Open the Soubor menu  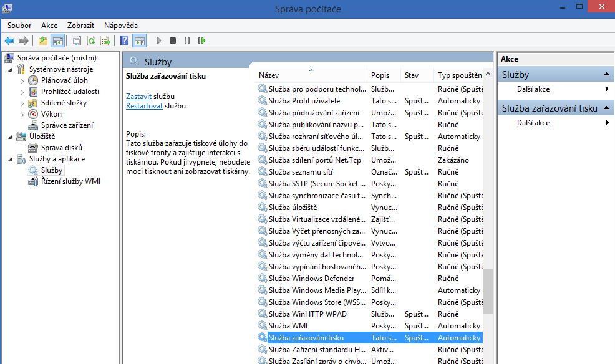pos(19,26)
